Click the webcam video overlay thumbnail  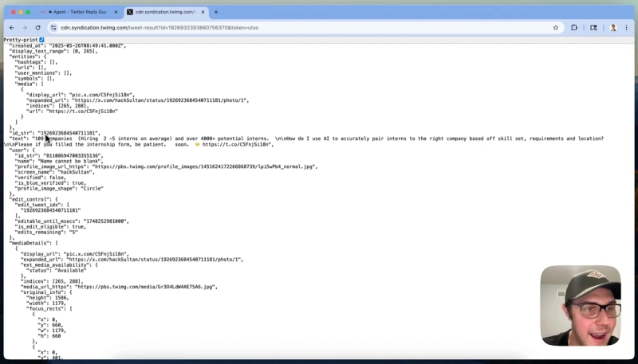(x=581, y=306)
